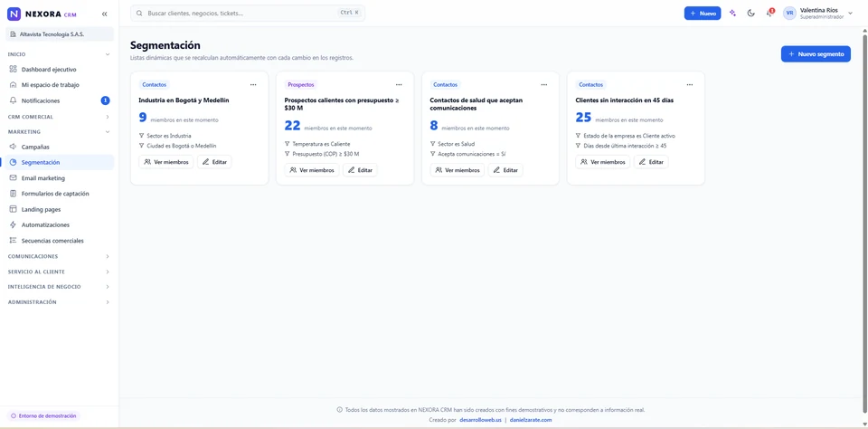
Task: Select Altavista Tecnología S.A.S. company selector
Action: click(60, 34)
